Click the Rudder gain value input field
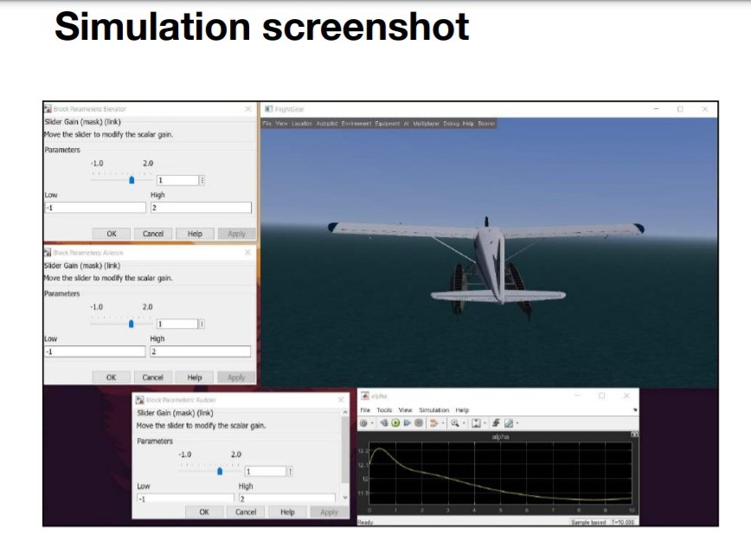The height and width of the screenshot is (560, 751). (x=266, y=472)
